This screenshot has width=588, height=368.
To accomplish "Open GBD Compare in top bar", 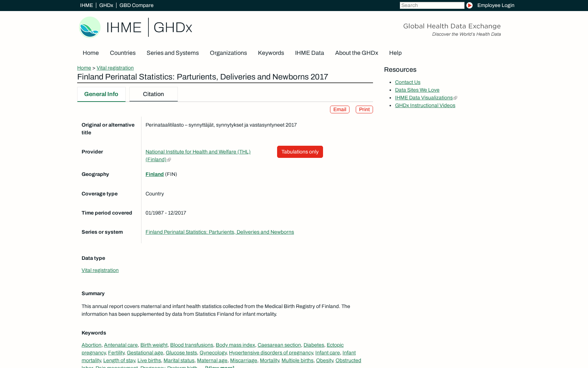I will pos(136,5).
